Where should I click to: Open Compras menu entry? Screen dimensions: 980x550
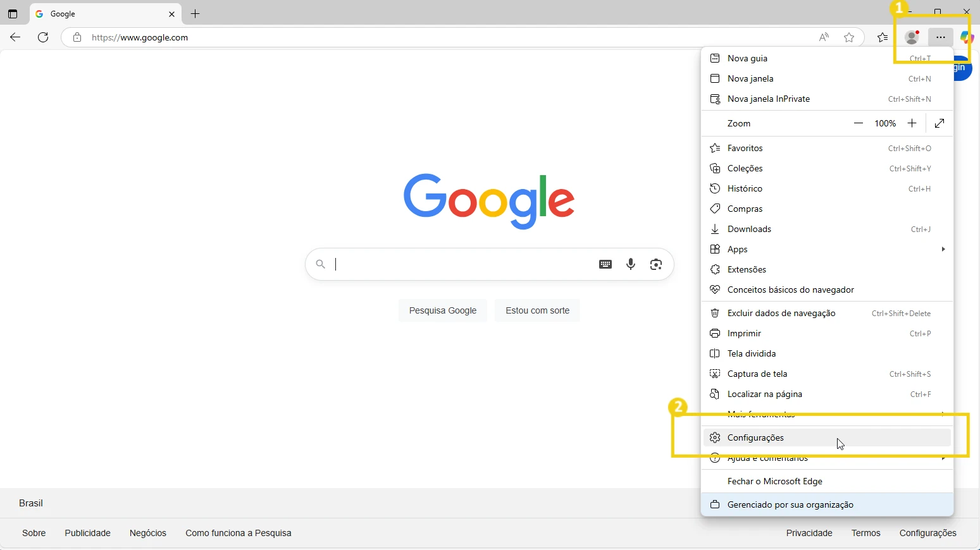coord(828,209)
